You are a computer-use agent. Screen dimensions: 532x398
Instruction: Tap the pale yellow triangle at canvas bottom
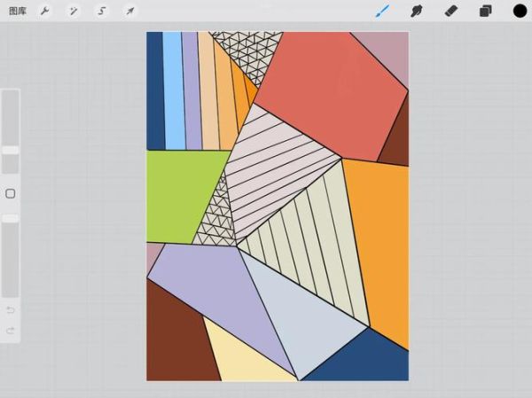point(239,359)
